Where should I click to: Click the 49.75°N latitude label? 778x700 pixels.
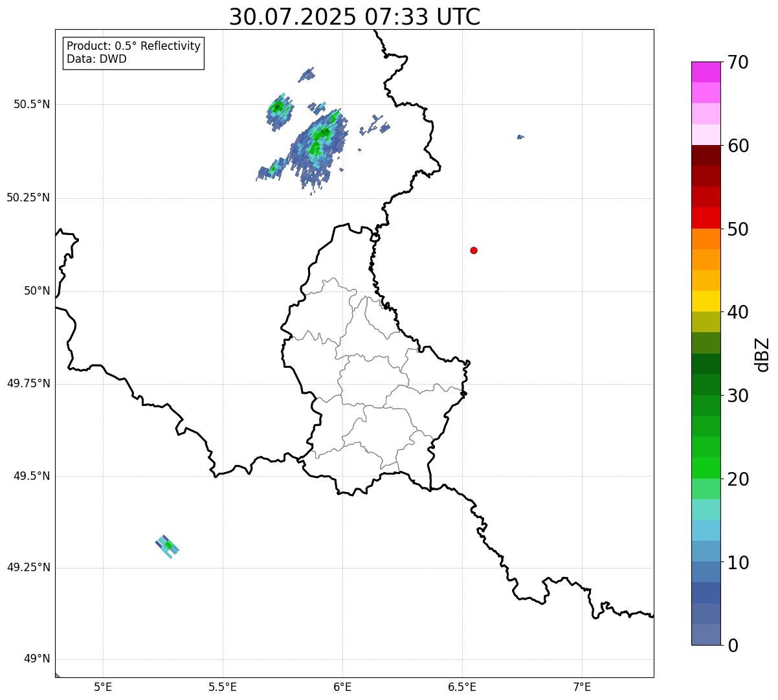(x=28, y=383)
